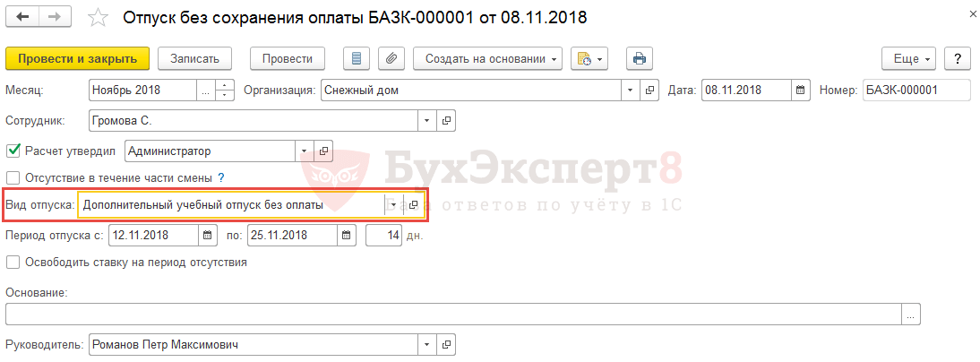
Task: Uncheck the Расчет утвердил checkbox
Action: click(x=13, y=151)
